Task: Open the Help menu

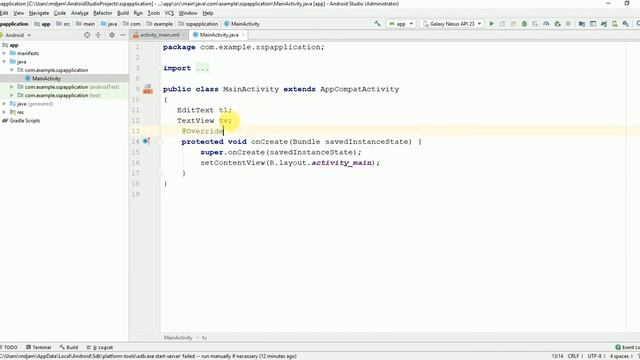Action: 208,13
